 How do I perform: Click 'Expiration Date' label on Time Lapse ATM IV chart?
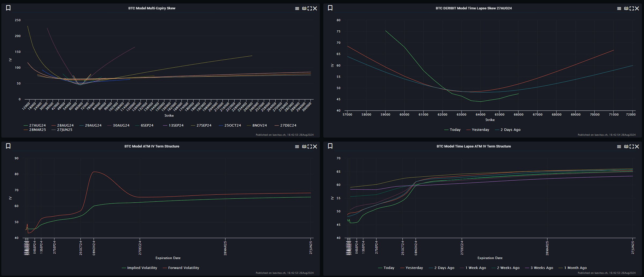point(490,258)
